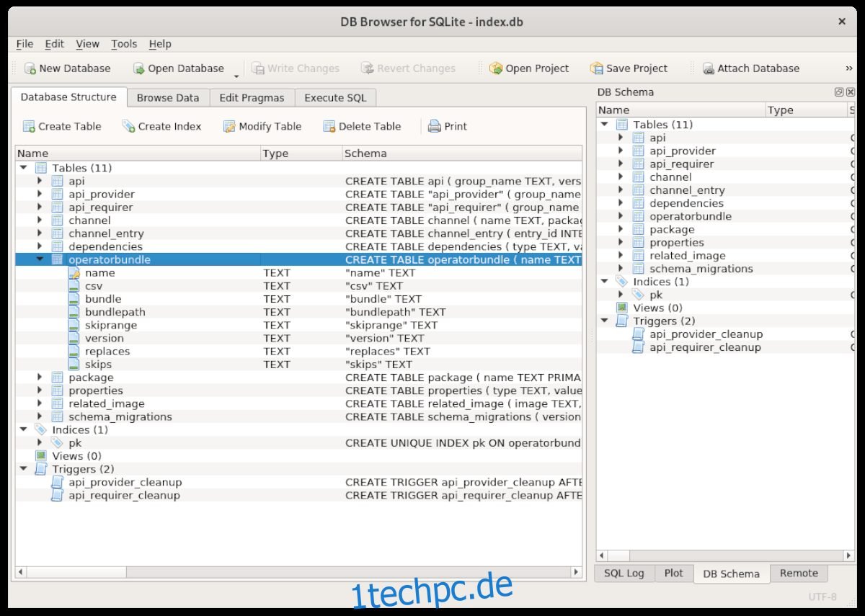The height and width of the screenshot is (616, 865).
Task: Click the Type column header in DB Schema panel
Action: 807,110
